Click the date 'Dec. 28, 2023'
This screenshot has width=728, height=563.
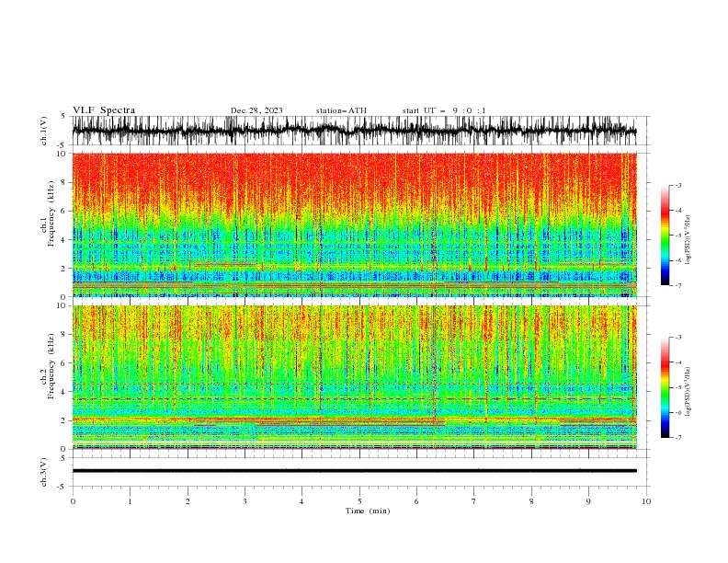pos(256,110)
